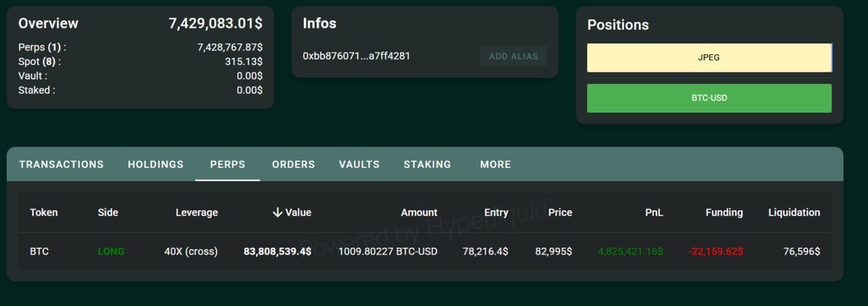Viewport: 868px width, 306px height.
Task: Open the Transactions tab
Action: tap(61, 164)
